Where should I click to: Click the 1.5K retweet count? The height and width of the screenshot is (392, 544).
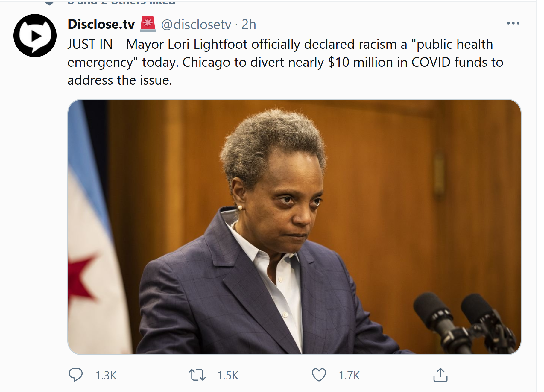(x=228, y=375)
